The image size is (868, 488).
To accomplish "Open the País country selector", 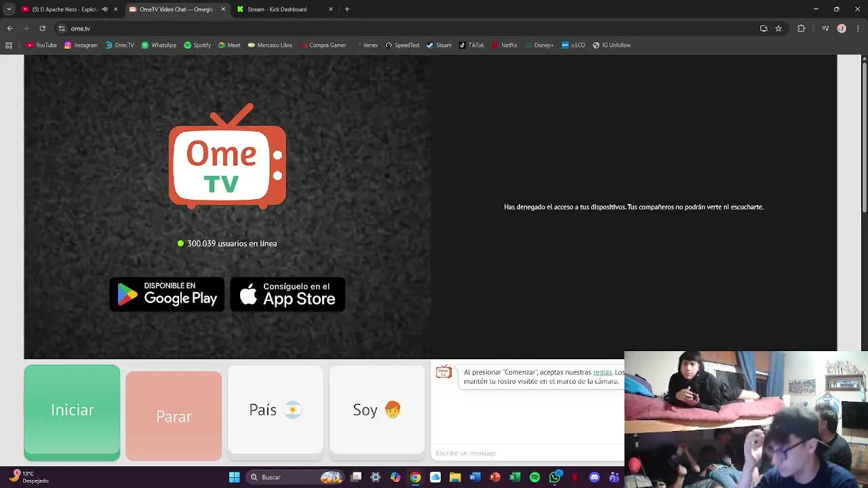I will tap(275, 410).
